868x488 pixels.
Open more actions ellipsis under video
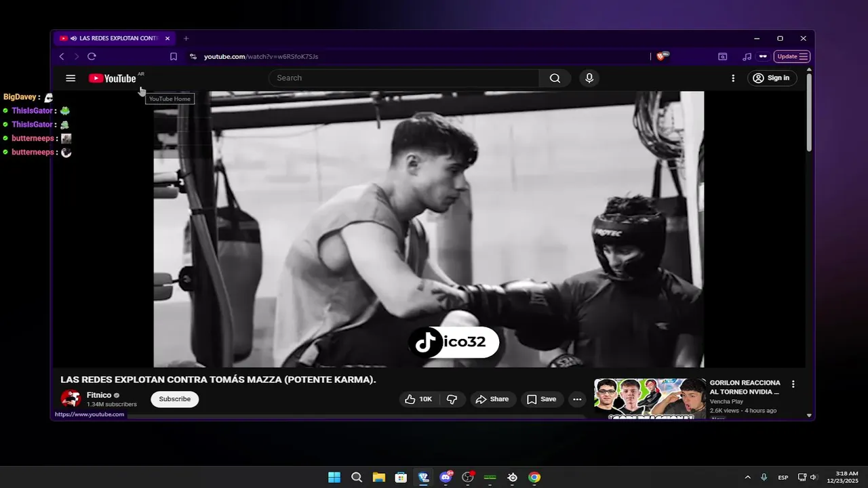pos(577,399)
